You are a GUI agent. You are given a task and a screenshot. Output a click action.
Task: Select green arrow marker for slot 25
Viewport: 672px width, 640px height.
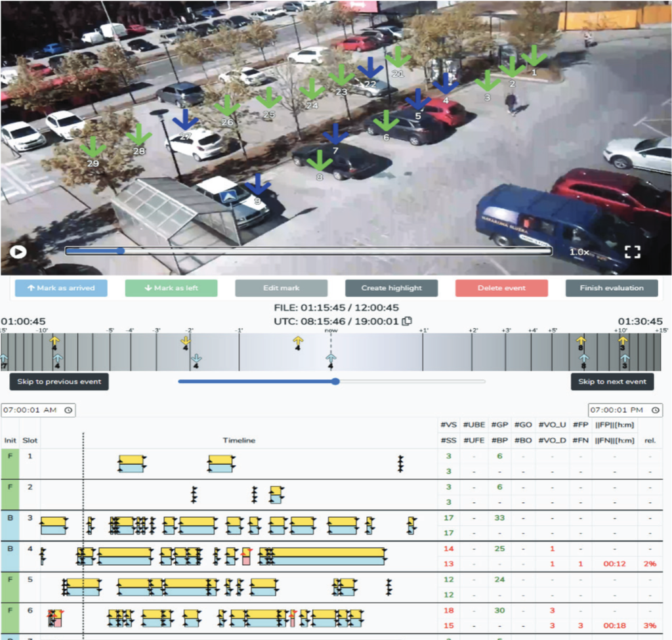click(x=268, y=98)
